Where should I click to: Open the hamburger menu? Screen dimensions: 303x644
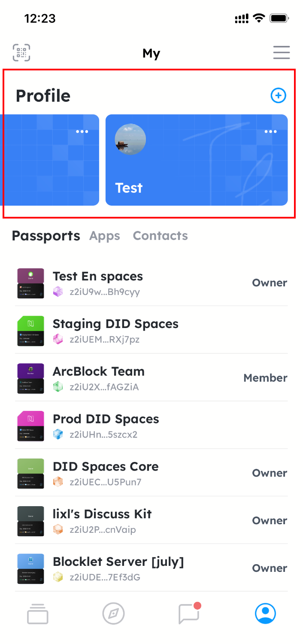pyautogui.click(x=282, y=53)
